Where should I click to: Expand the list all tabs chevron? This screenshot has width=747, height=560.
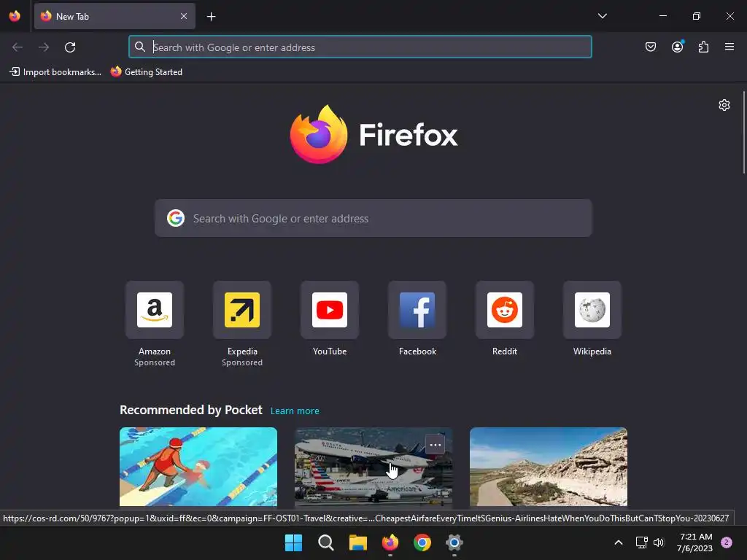click(602, 16)
